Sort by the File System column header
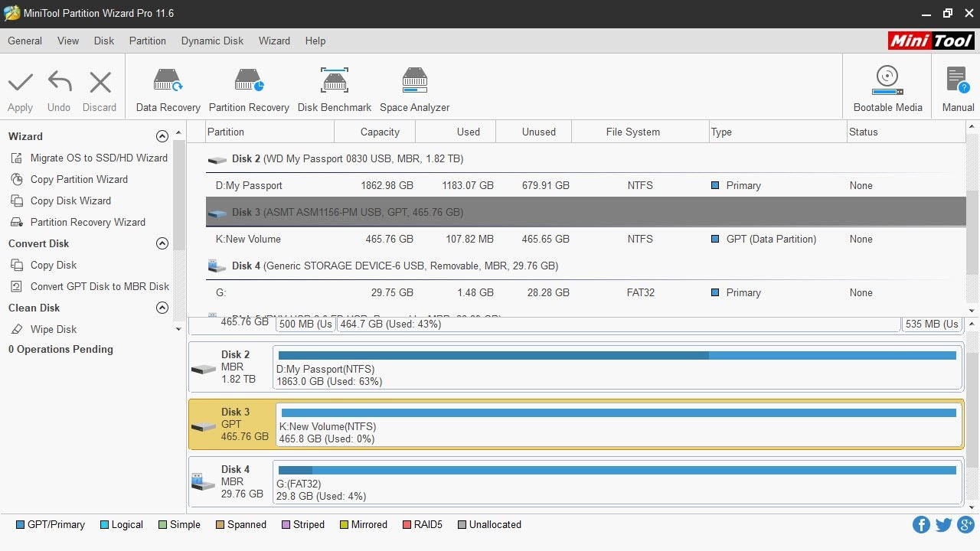This screenshot has width=980, height=551. coord(640,132)
